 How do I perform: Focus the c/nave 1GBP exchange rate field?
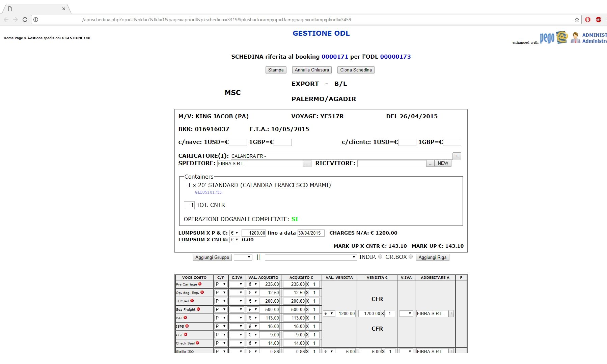pos(283,142)
